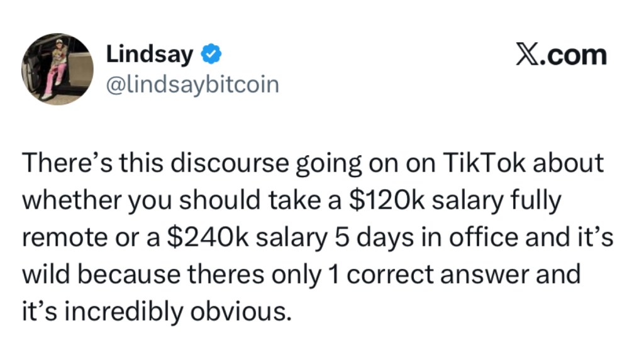Click the word discourse in the tweet
This screenshot has width=644, height=362.
coord(222,163)
